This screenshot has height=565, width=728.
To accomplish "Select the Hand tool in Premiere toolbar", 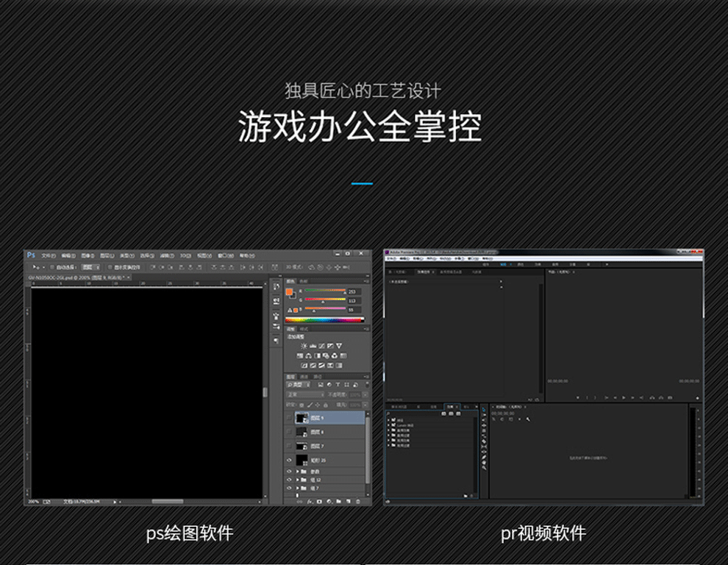I will 484,462.
